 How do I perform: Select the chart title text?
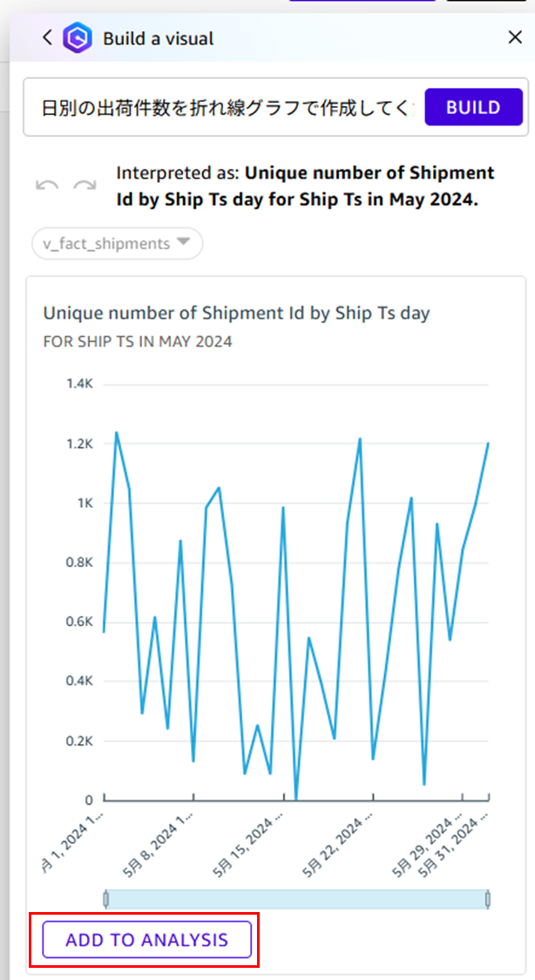tap(236, 313)
